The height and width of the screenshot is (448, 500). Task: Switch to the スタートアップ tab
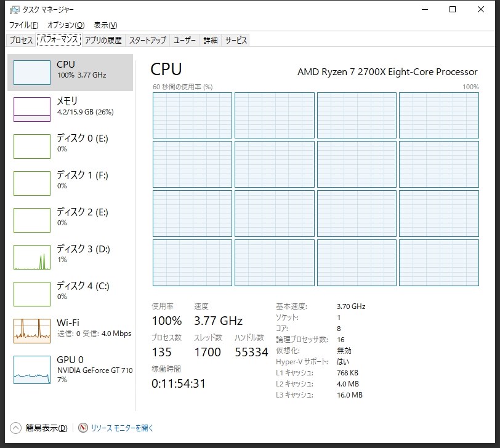(148, 40)
